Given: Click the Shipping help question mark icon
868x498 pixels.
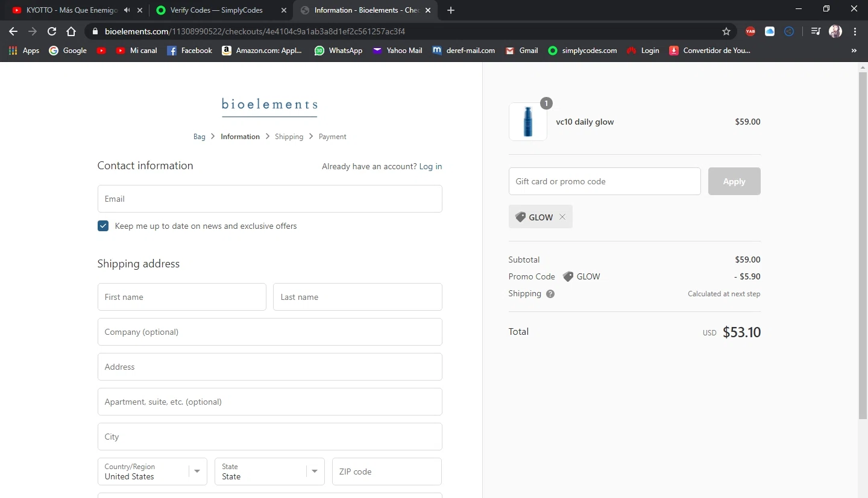Looking at the screenshot, I should pyautogui.click(x=550, y=294).
